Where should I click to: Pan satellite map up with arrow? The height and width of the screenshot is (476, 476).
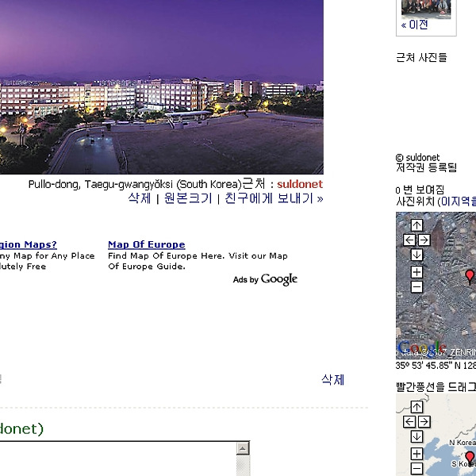point(416,225)
